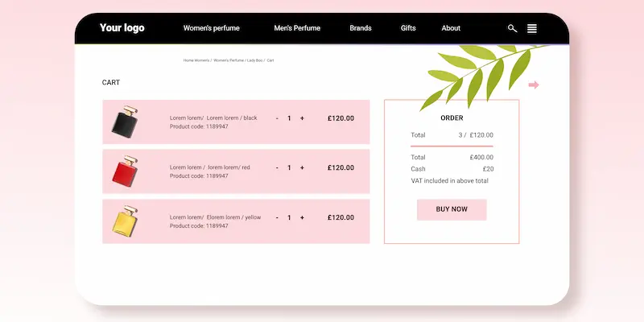Select the red perfume bottle image
The width and height of the screenshot is (644, 322).
(x=124, y=171)
